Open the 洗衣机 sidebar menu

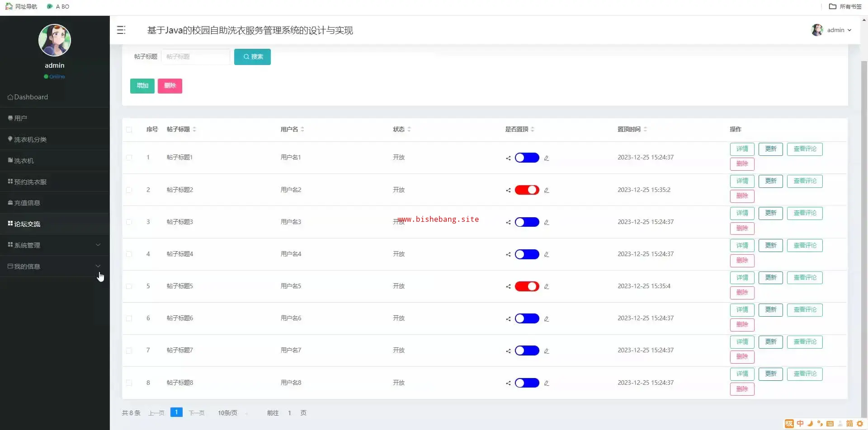tap(55, 161)
